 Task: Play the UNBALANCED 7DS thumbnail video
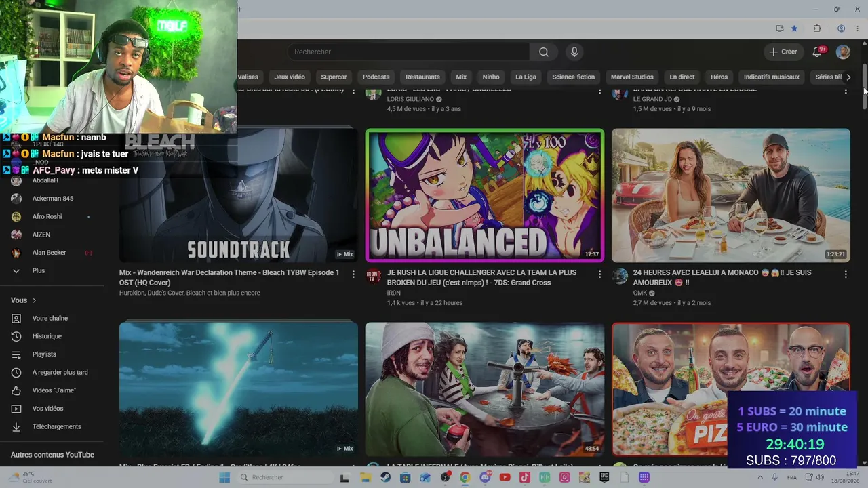coord(484,195)
